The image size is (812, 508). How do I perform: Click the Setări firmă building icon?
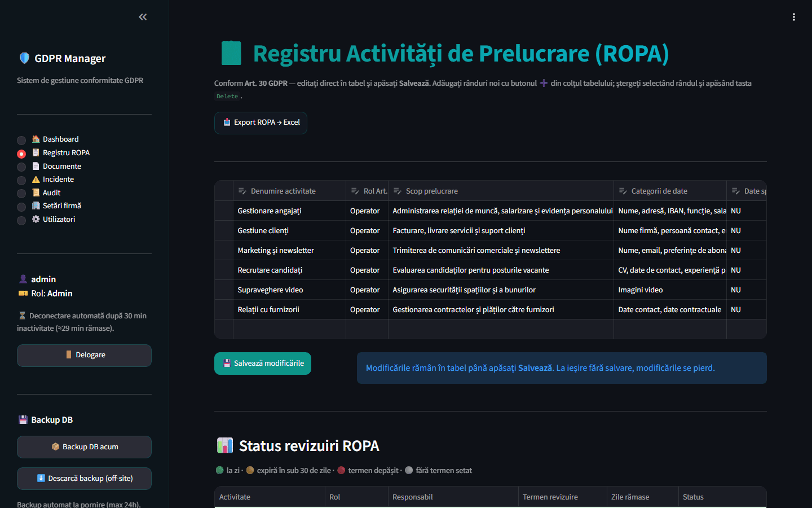tap(36, 205)
